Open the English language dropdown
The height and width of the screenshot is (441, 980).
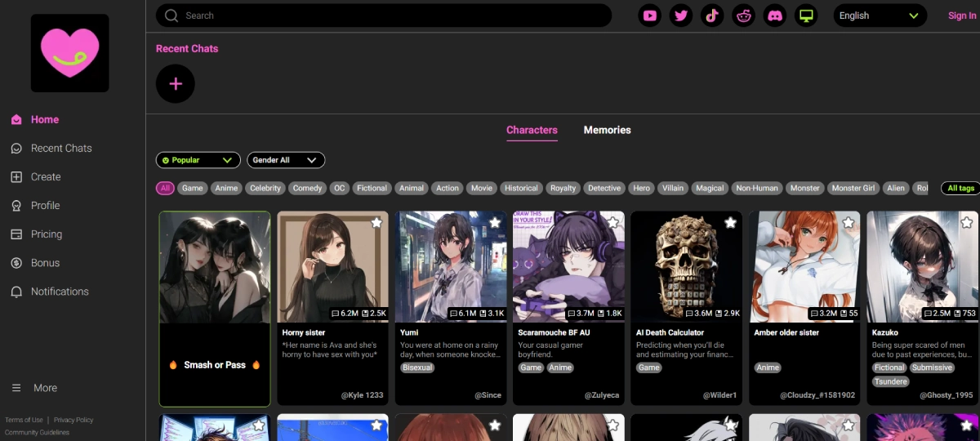(x=879, y=16)
